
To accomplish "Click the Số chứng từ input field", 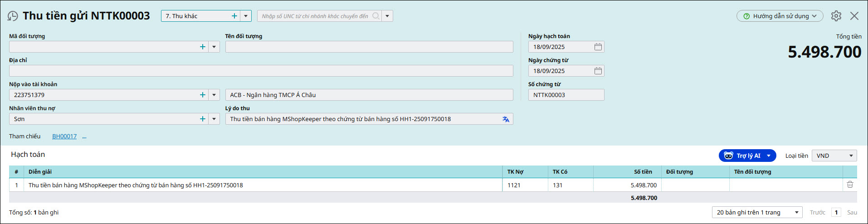I will [x=566, y=95].
